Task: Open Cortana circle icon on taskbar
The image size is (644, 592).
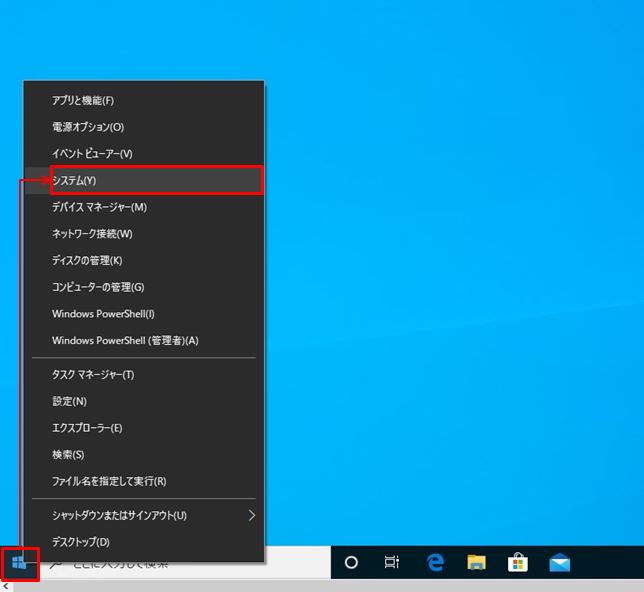Action: click(351, 562)
